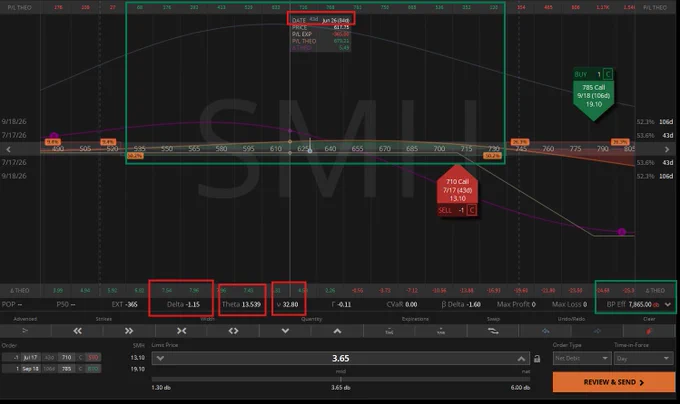Change the Jul 17 expiration in the order row
This screenshot has width=680, height=404.
pyautogui.click(x=30, y=358)
